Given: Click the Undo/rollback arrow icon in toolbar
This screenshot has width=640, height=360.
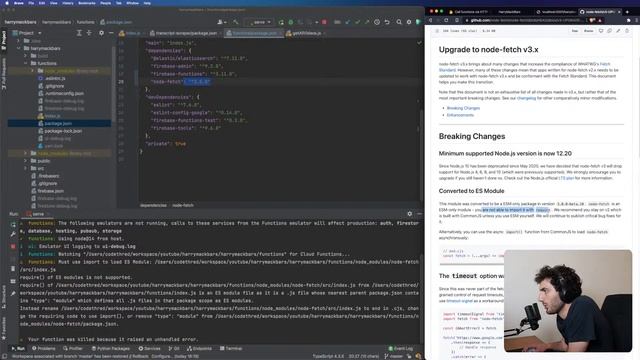Looking at the screenshot, I should click(x=387, y=22).
